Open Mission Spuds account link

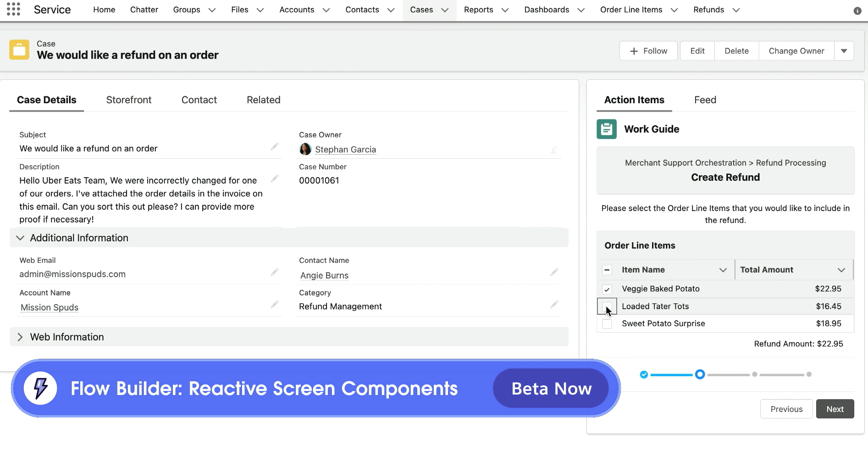(x=50, y=307)
